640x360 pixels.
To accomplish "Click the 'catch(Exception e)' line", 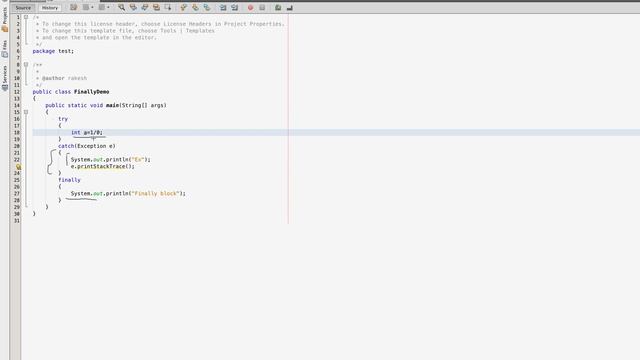I will pyautogui.click(x=87, y=146).
